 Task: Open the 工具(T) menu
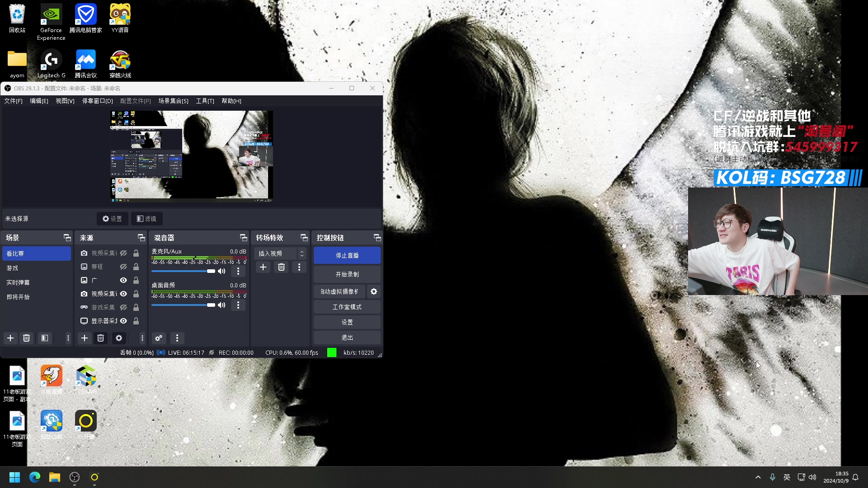(x=205, y=101)
